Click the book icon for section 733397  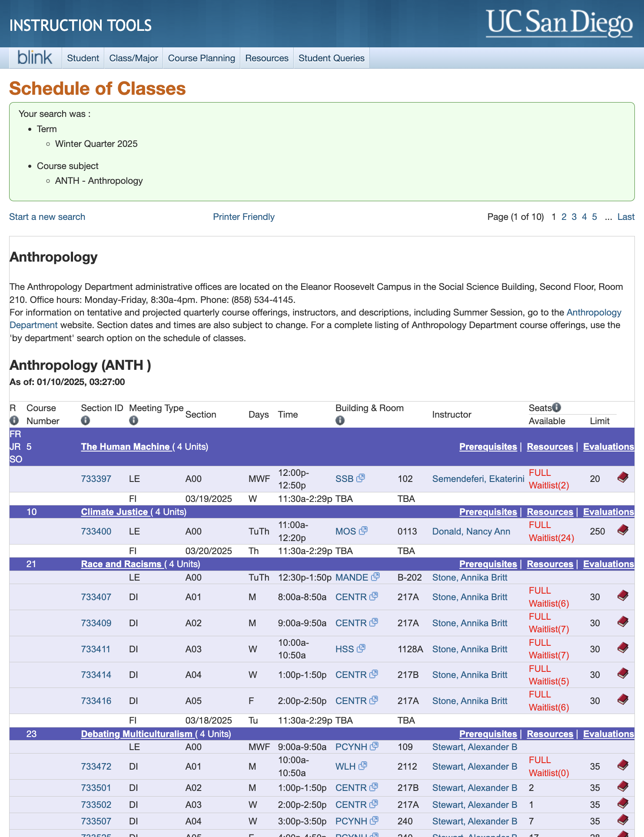click(623, 478)
